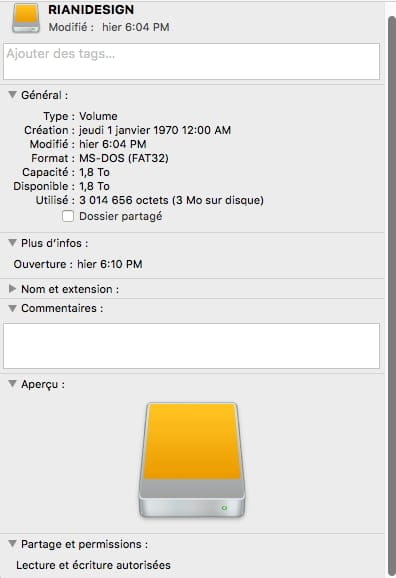The height and width of the screenshot is (578, 396).
Task: Click Lecture et écriture autorisées text
Action: point(93,565)
